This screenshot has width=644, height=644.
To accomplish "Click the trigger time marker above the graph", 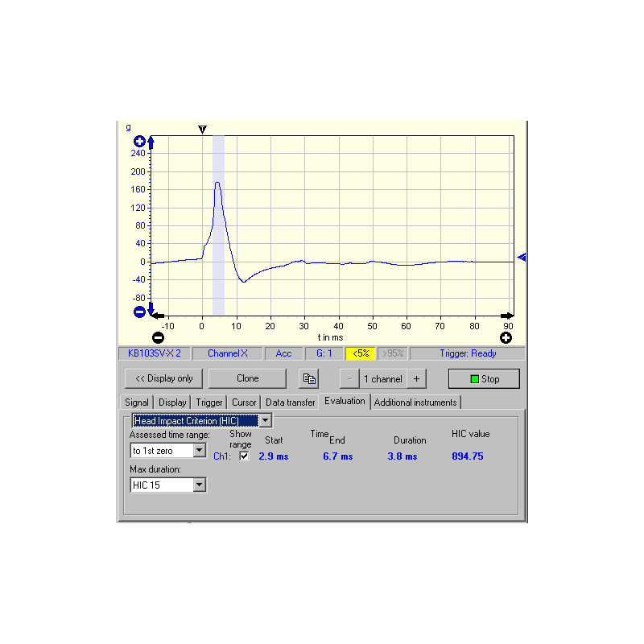I will click(x=202, y=129).
